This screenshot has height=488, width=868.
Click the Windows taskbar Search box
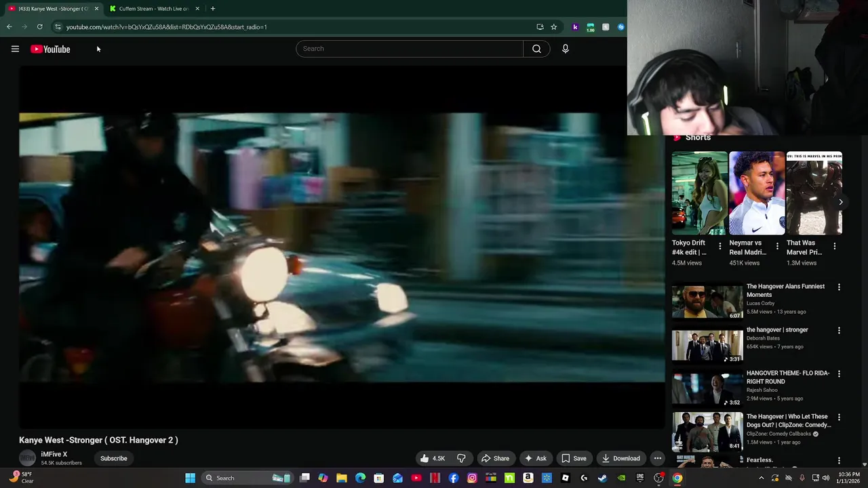click(247, 479)
